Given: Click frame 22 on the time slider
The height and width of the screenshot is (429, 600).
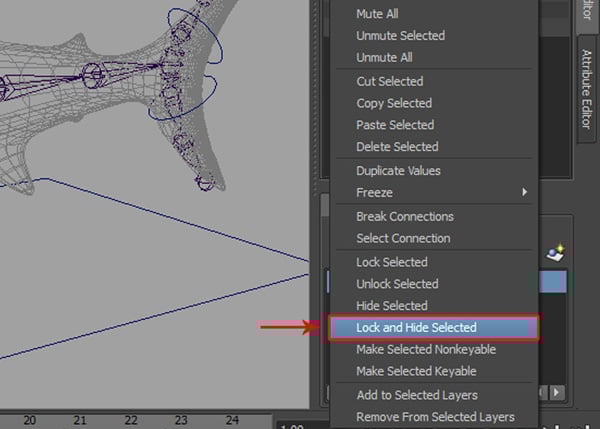Looking at the screenshot, I should [131, 421].
